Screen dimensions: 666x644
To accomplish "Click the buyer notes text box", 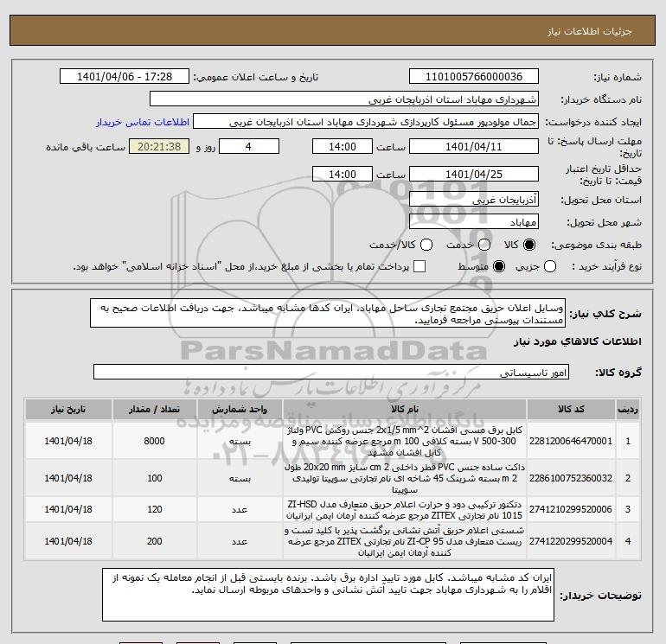I will [328, 595].
